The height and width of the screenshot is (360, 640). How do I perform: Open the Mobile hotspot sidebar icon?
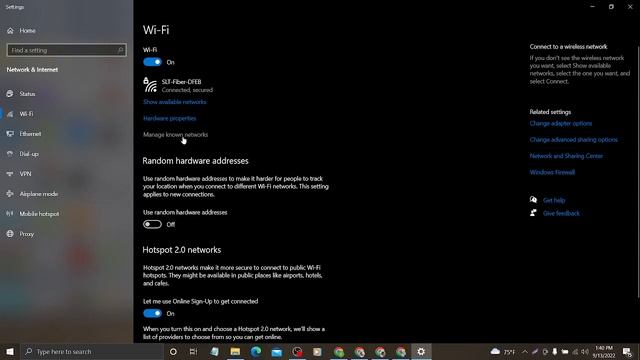coord(10,214)
